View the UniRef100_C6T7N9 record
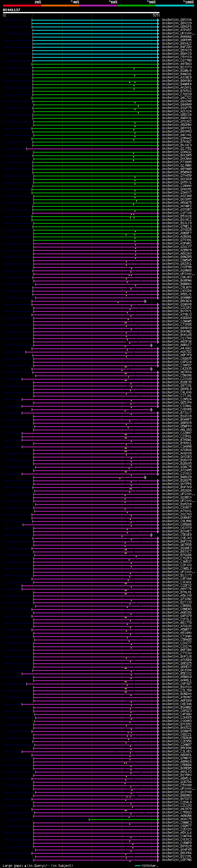Screen dimensions: 197x868 pos(176,61)
